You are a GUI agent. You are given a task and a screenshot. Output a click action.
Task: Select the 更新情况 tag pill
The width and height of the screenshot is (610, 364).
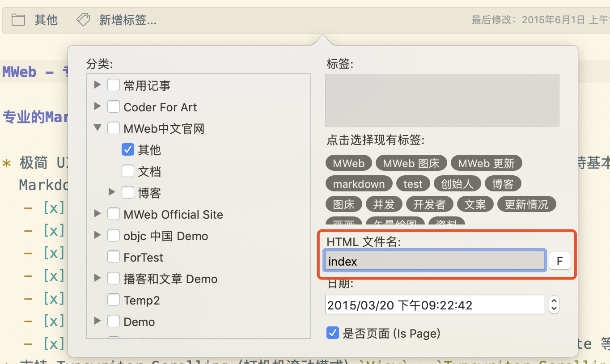pos(526,205)
